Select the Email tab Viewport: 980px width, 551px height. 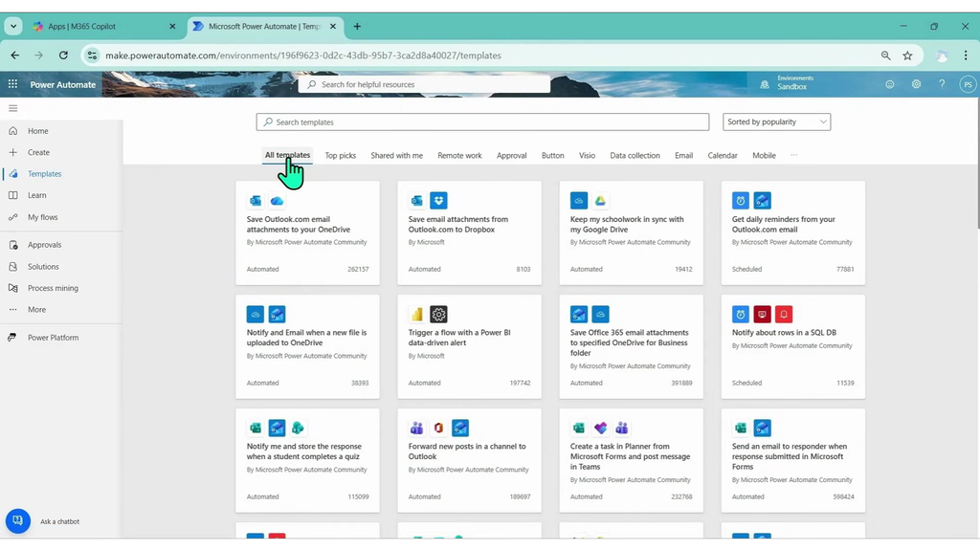(683, 156)
